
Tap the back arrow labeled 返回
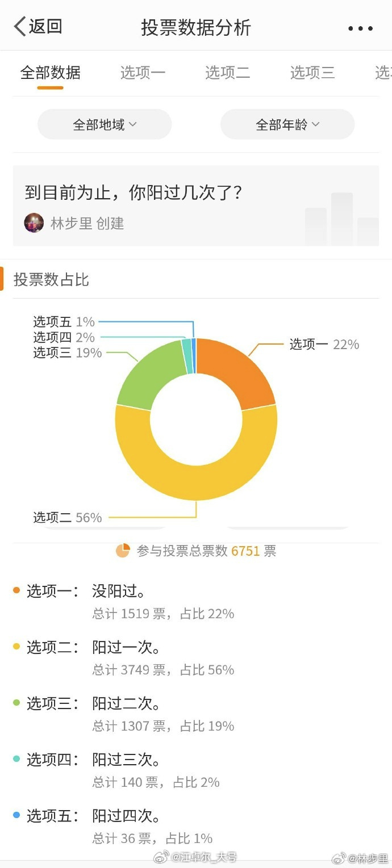pyautogui.click(x=37, y=27)
